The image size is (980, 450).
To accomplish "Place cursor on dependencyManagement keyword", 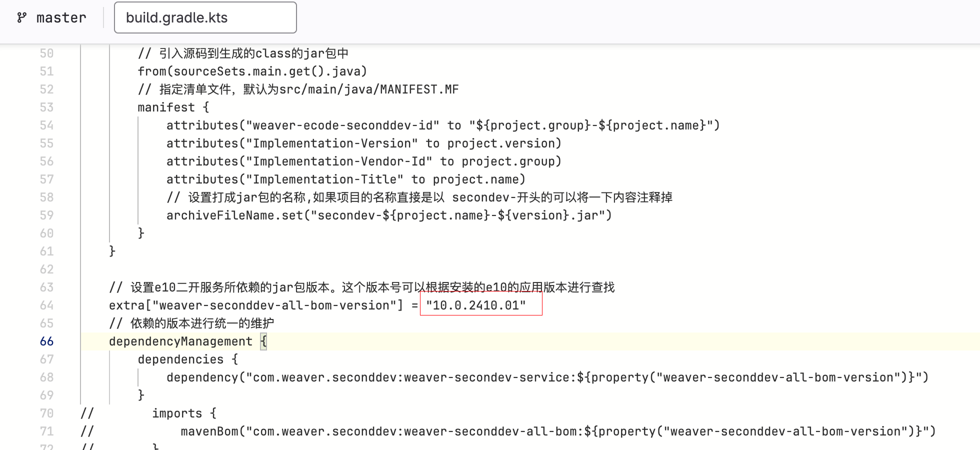I will coord(180,341).
